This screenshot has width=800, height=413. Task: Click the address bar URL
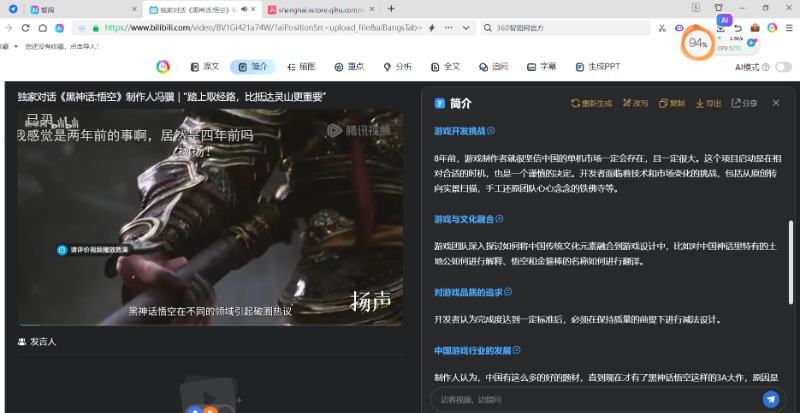coord(263,28)
